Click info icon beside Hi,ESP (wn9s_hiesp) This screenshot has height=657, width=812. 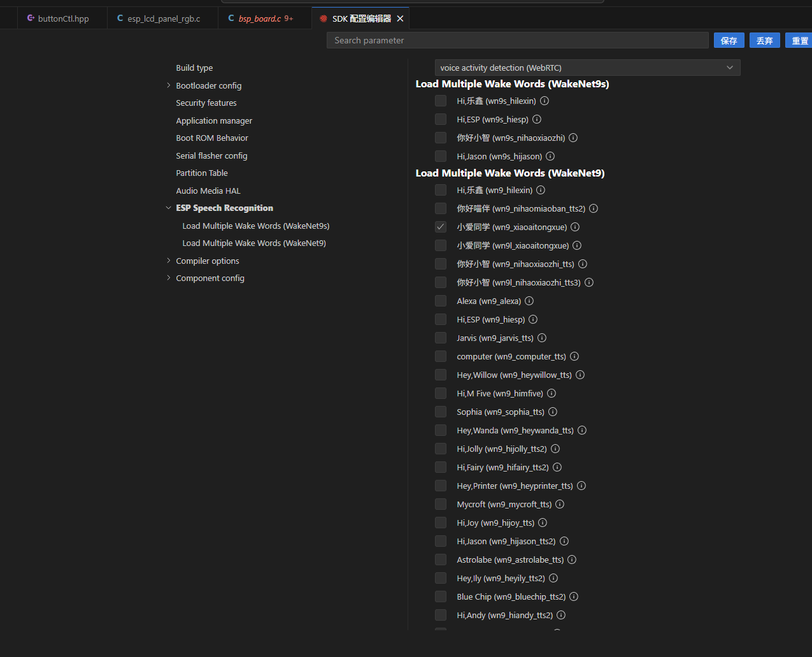[x=537, y=119]
